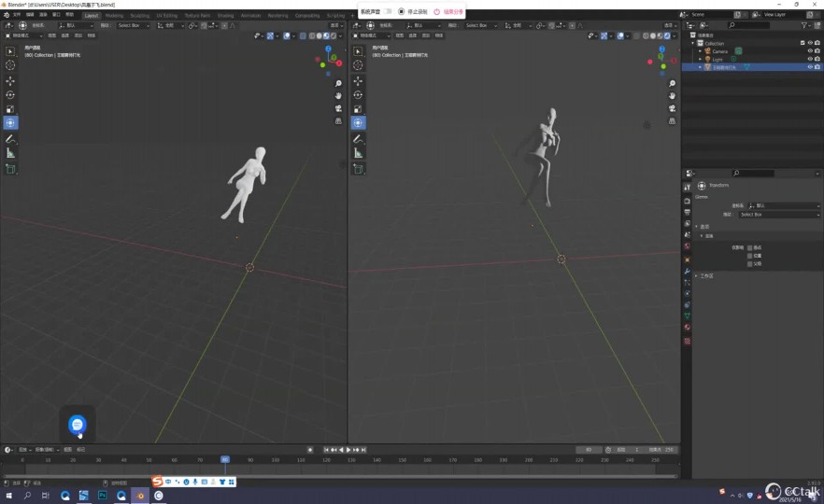This screenshot has height=504, width=824.
Task: Expand the Camera item in outliner
Action: (700, 51)
